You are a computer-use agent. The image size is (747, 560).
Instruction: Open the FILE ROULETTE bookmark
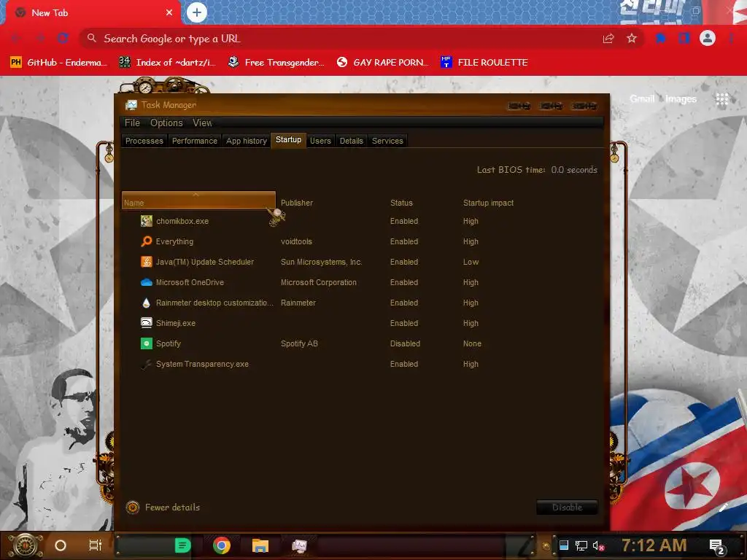484,63
